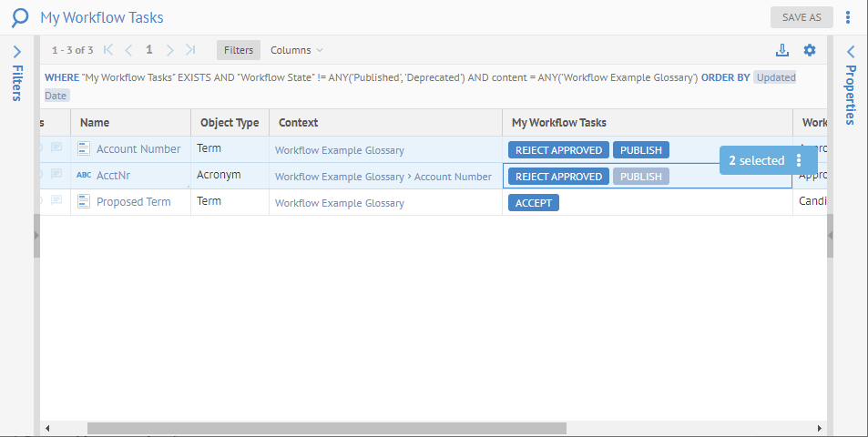
Task: Open the kebab menu beside Save As
Action: coord(848,17)
